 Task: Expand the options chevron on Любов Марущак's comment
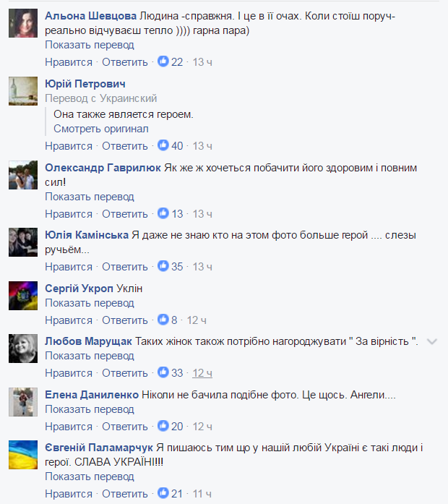point(432,342)
